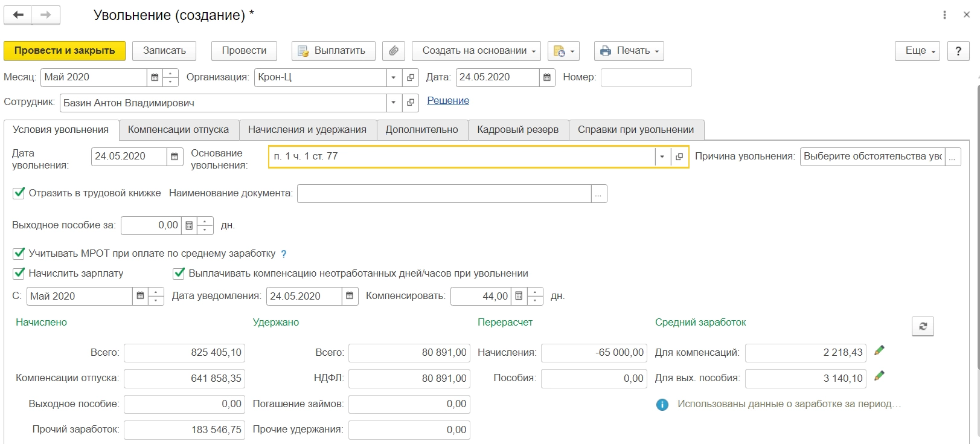This screenshot has width=980, height=444.
Task: Open calendar for notification date
Action: (x=350, y=296)
